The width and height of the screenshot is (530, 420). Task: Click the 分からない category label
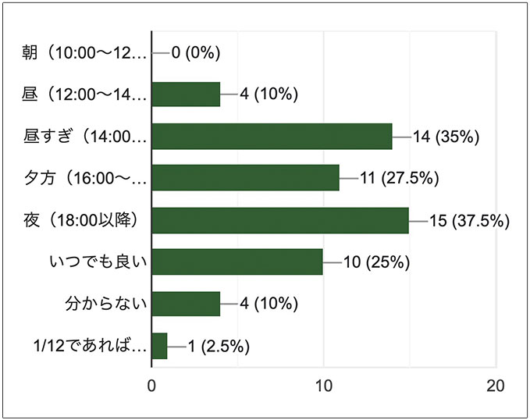click(106, 304)
